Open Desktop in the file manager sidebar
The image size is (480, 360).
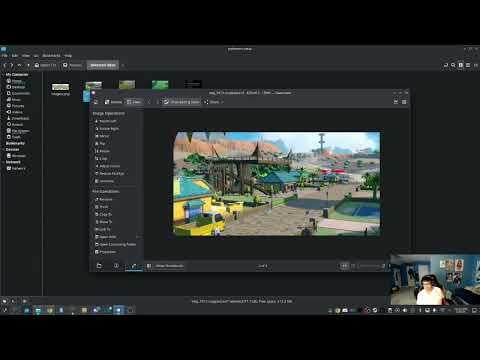pos(16,87)
